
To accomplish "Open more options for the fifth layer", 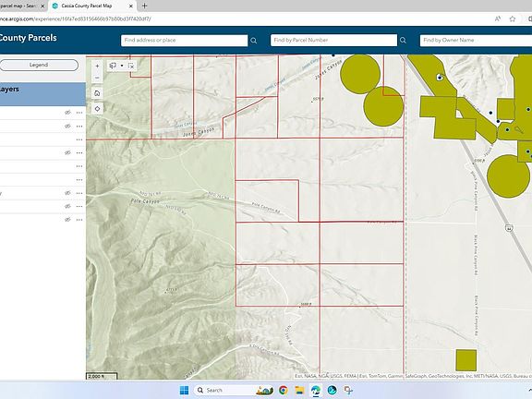I will coord(79,166).
